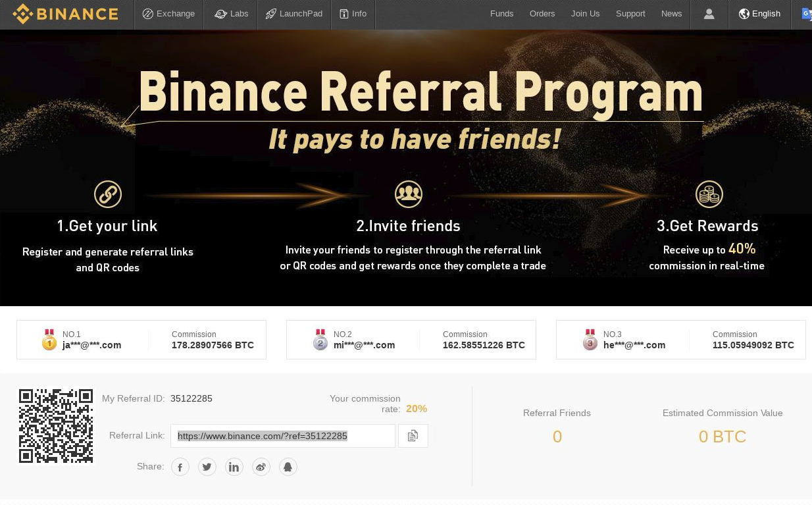Image resolution: width=812 pixels, height=505 pixels.
Task: Click the chain link icon above Get your link
Action: point(108,194)
